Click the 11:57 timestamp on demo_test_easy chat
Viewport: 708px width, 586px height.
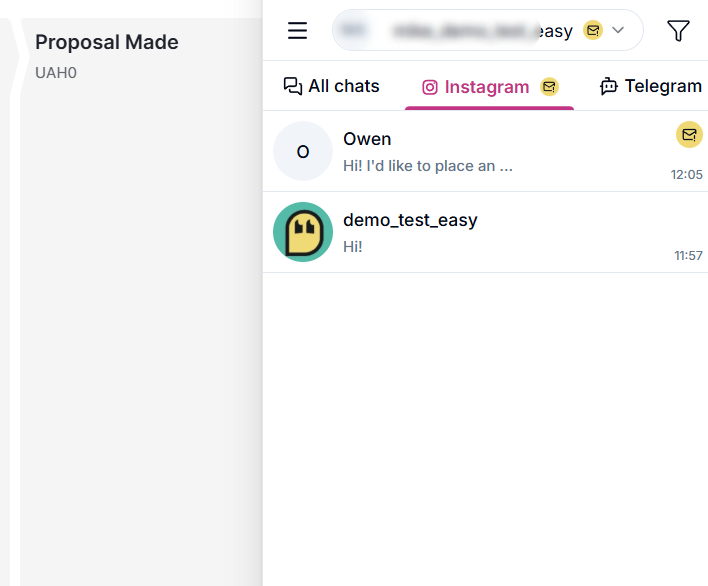688,256
